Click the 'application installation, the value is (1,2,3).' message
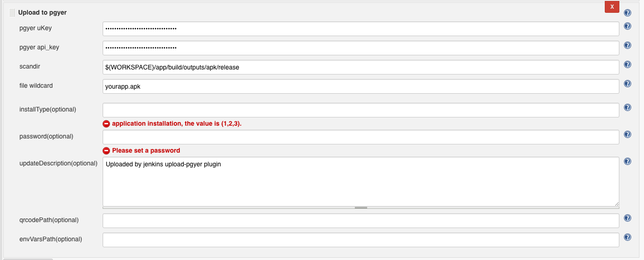The image size is (644, 260). pos(177,123)
